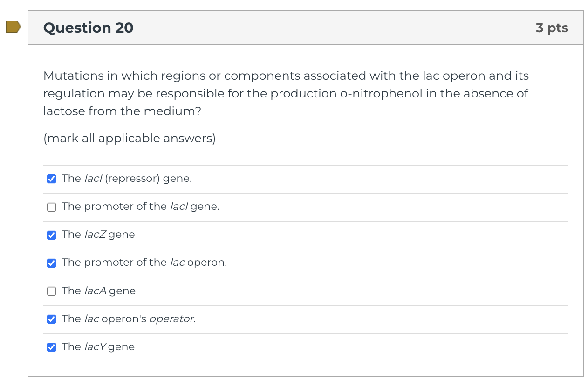Viewport: 588px width, 388px height.
Task: Uncheck the promoter of the lac operon option
Action: [51, 263]
